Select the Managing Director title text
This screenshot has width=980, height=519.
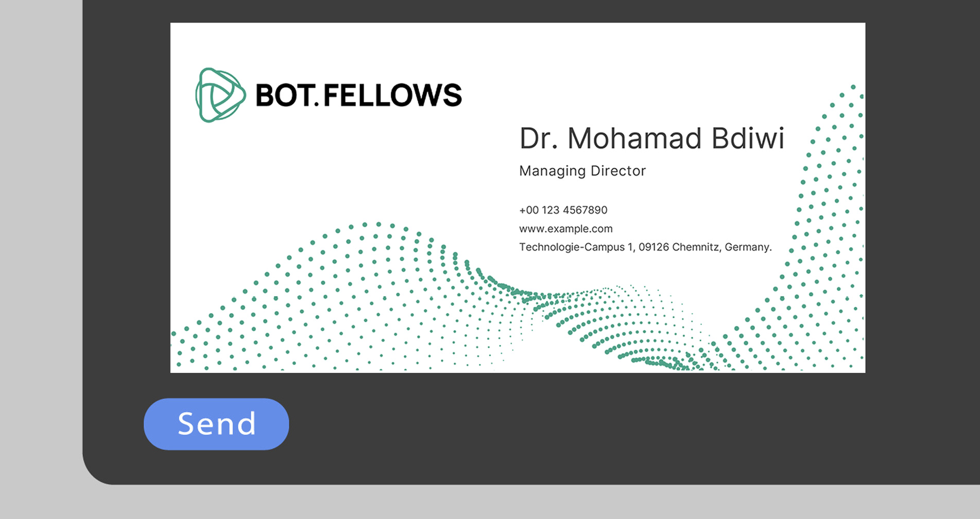582,170
